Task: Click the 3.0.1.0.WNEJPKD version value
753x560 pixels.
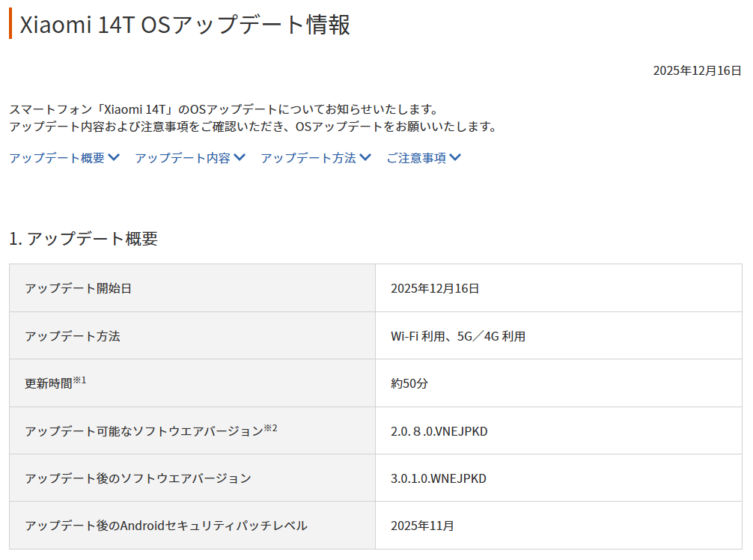Action: tap(438, 478)
